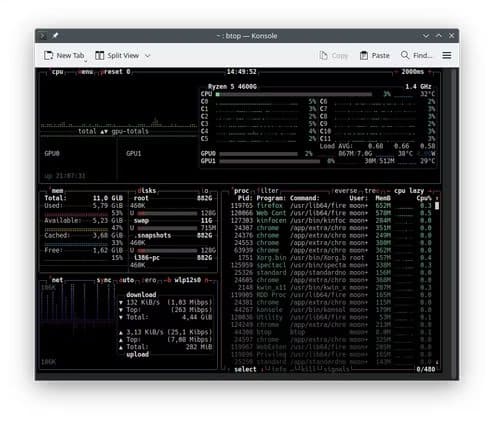Click the 14:49:52 clock display
Screen dimensions: 494x422
(x=241, y=72)
